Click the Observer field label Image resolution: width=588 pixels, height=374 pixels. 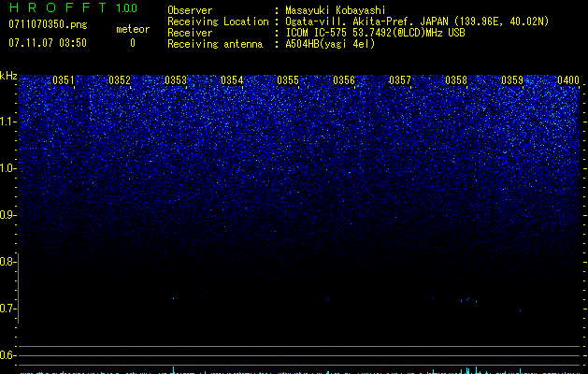190,10
